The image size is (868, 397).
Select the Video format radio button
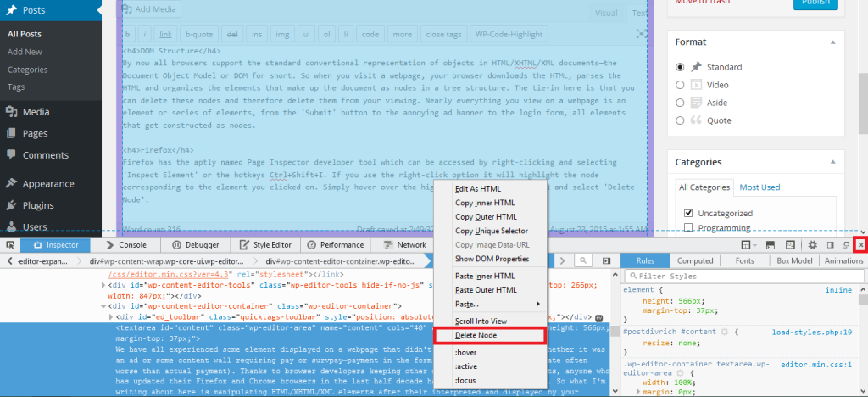click(681, 85)
